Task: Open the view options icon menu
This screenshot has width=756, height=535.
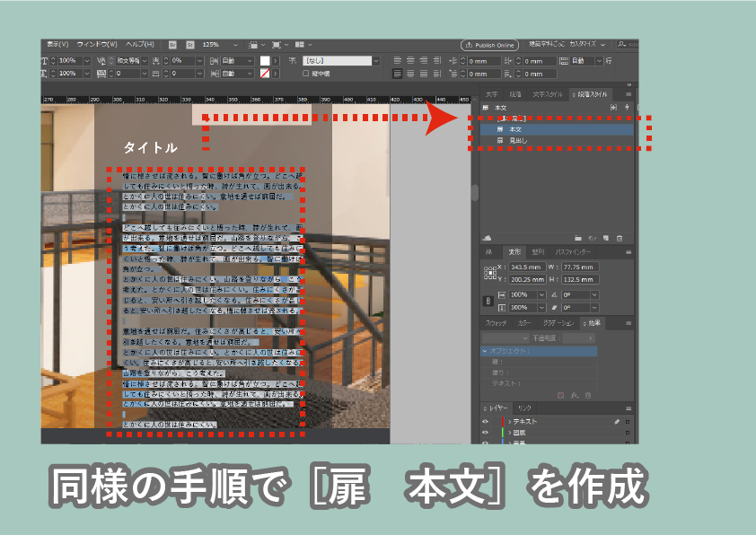Action: [x=256, y=45]
